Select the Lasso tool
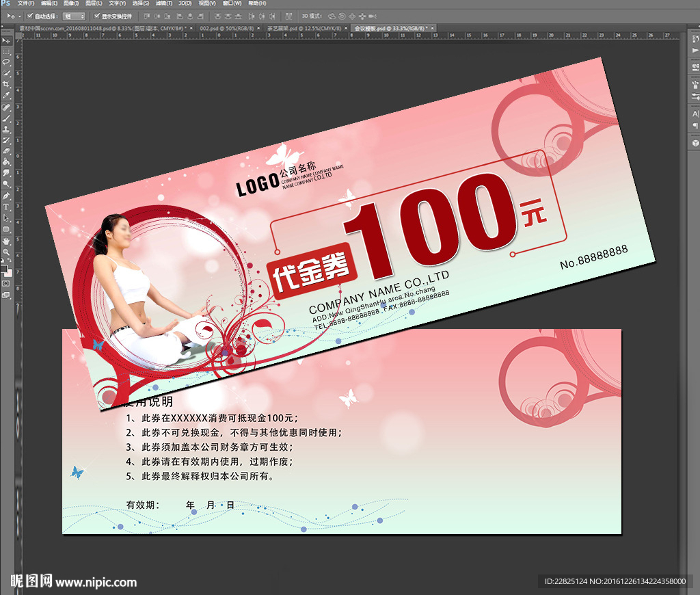 pyautogui.click(x=6, y=62)
